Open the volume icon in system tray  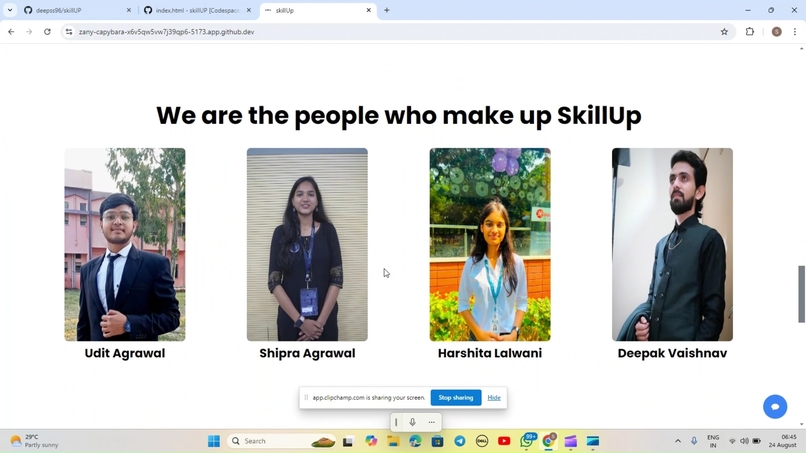[744, 441]
